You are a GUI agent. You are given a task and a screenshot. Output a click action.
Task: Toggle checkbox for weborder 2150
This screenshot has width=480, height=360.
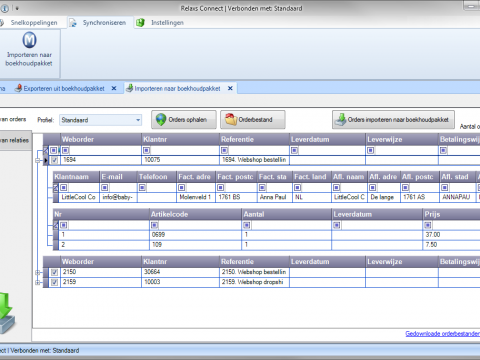(55, 272)
